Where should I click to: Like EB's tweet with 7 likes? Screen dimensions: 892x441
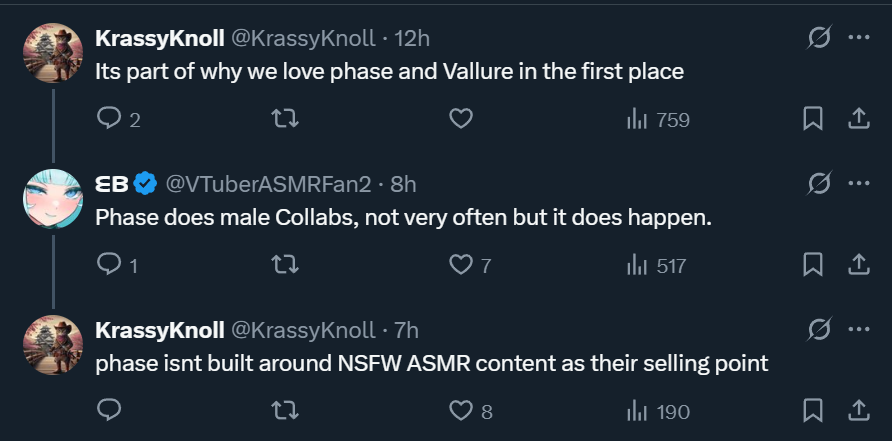pos(470,265)
